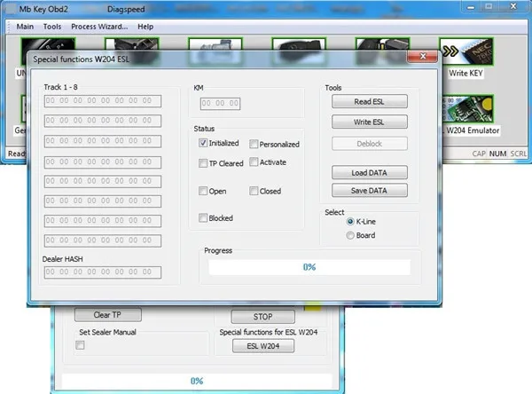Click the lower window 0% progress bar
The image size is (532, 394).
coord(197,381)
